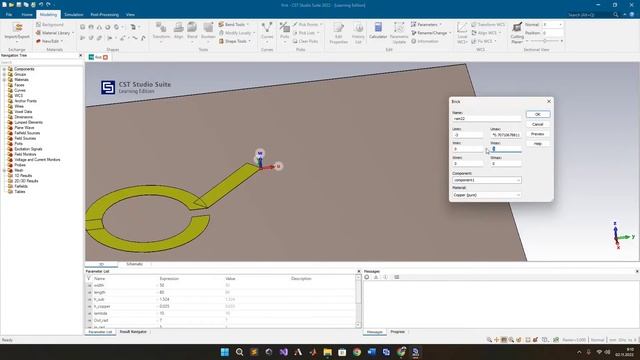The height and width of the screenshot is (360, 640).
Task: Click the Wmax field in Brick dialog
Action: point(506,163)
